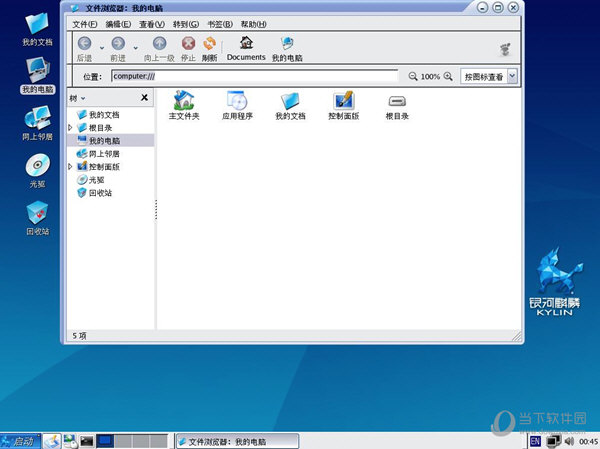Select 回收站 desktop icon
Viewport: 600px width, 449px height.
click(38, 218)
